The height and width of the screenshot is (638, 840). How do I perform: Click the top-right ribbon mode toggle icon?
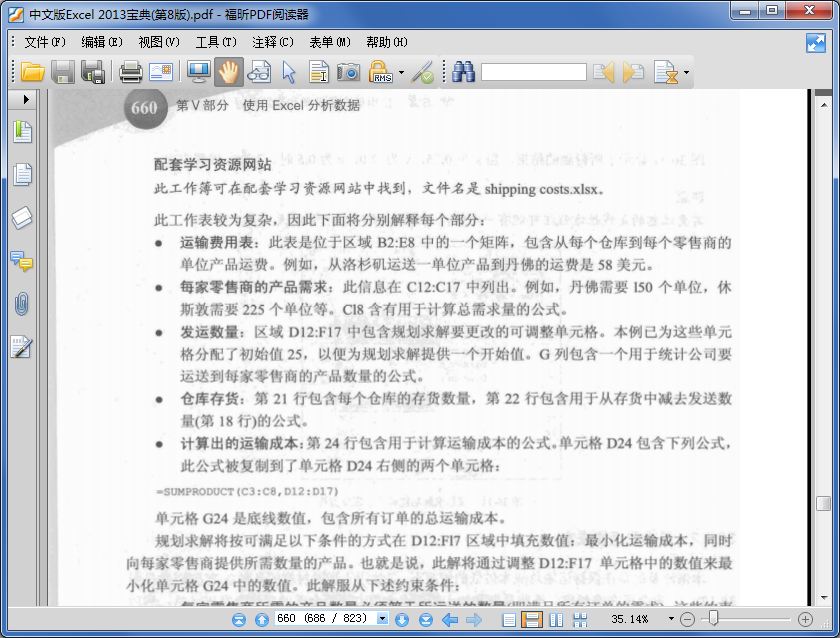(815, 43)
